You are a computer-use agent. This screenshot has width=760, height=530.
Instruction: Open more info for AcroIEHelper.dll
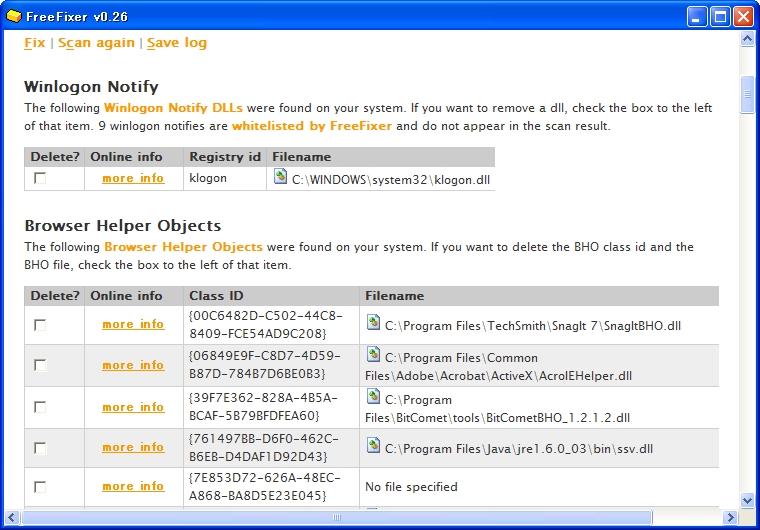point(133,365)
